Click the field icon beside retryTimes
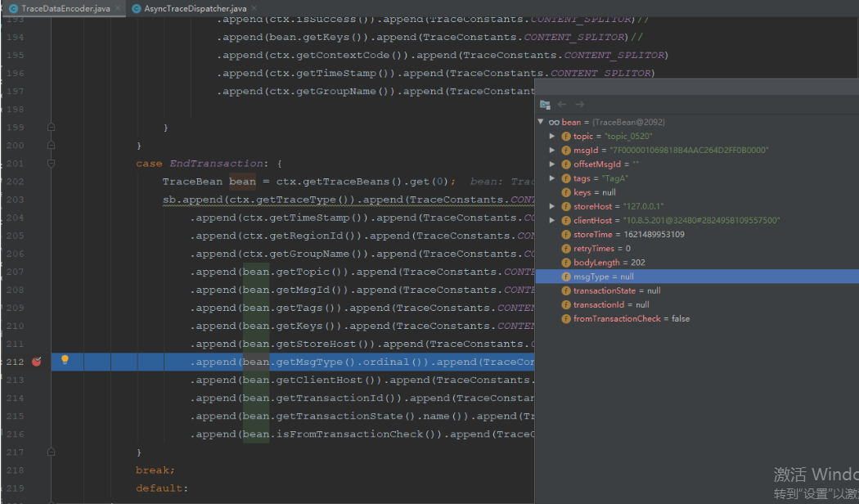This screenshot has width=859, height=504. (566, 248)
